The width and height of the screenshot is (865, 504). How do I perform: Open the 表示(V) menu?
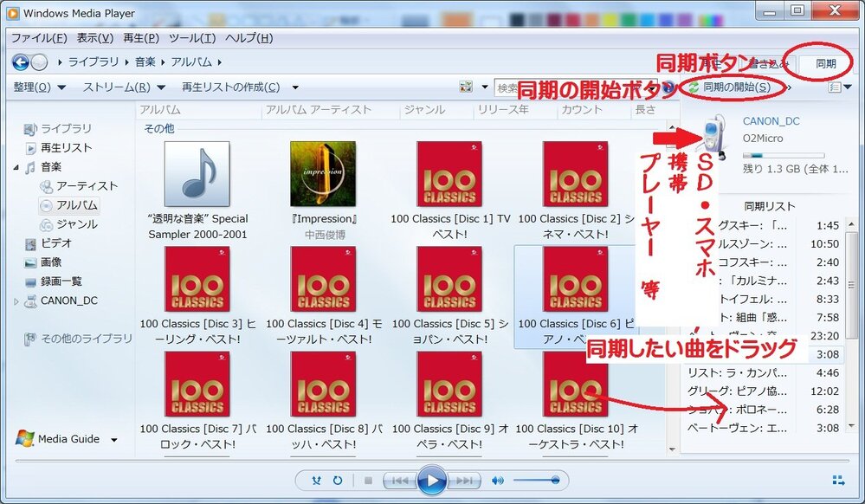(95, 38)
